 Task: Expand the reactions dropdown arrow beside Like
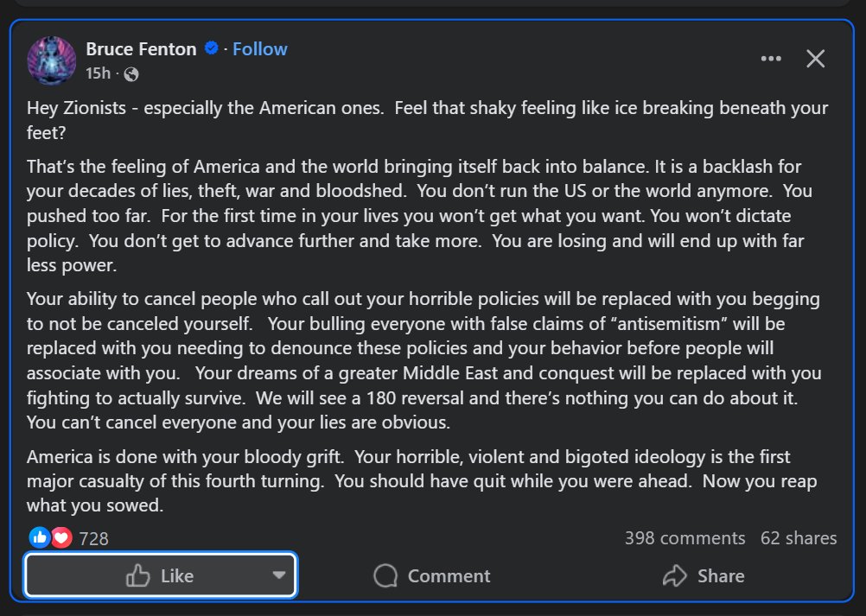tap(278, 575)
